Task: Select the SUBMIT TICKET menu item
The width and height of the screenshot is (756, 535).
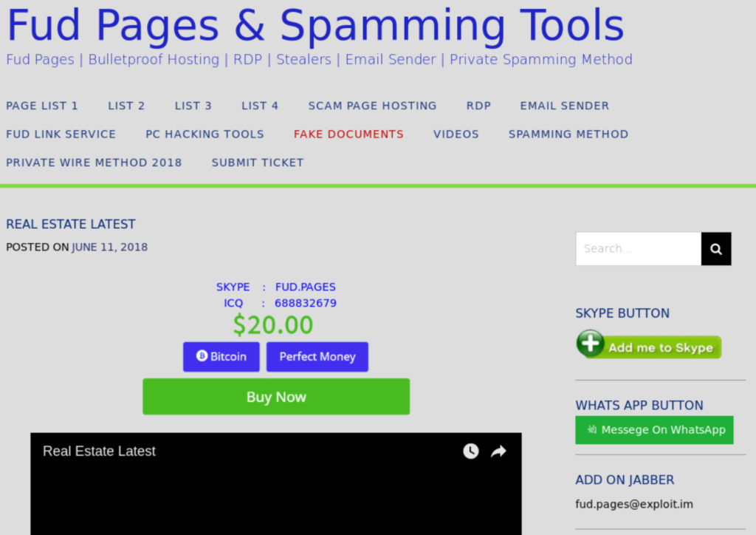Action: [258, 163]
